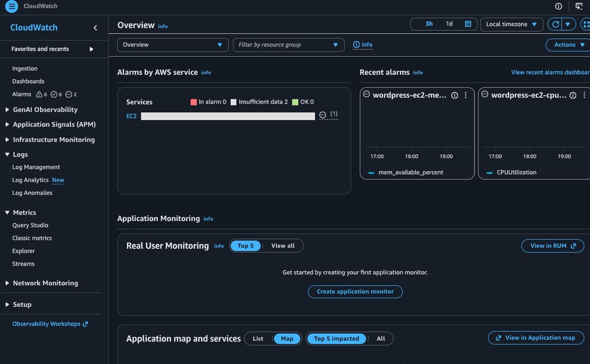590x364 pixels.
Task: Collapse the CloudWatch sidebar with chevron
Action: pos(95,28)
